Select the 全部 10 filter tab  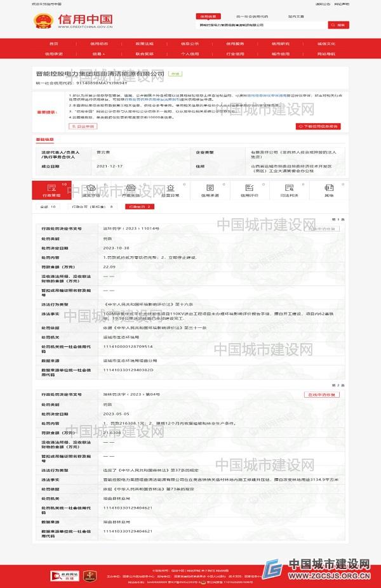click(48, 207)
